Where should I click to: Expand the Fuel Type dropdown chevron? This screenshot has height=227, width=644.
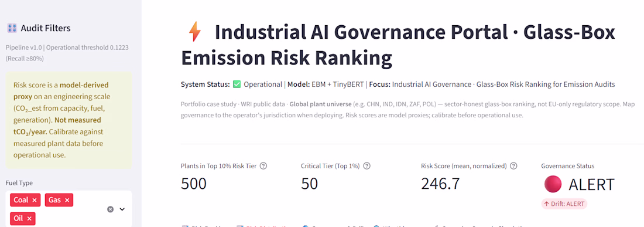pyautogui.click(x=122, y=209)
